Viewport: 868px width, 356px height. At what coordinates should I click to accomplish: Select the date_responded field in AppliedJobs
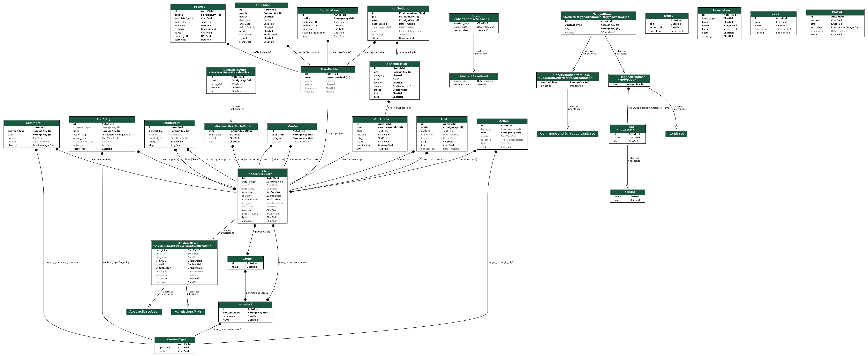(399, 28)
